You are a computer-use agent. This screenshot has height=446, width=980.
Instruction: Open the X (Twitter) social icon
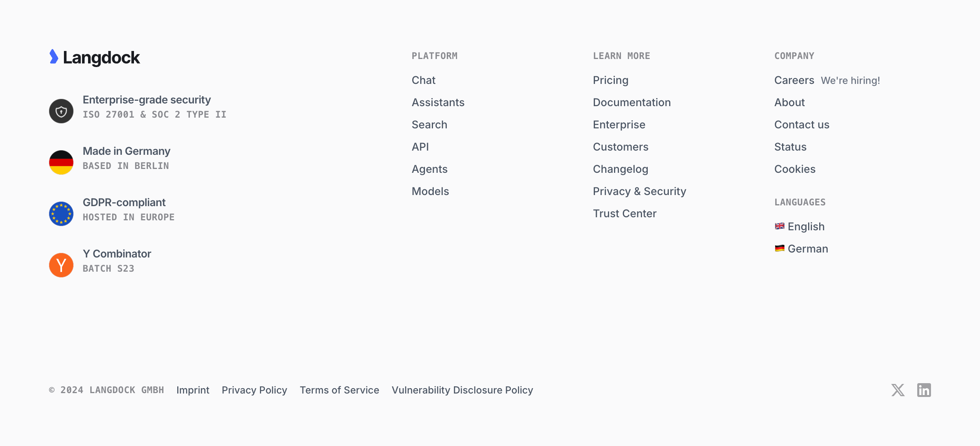[x=898, y=390]
